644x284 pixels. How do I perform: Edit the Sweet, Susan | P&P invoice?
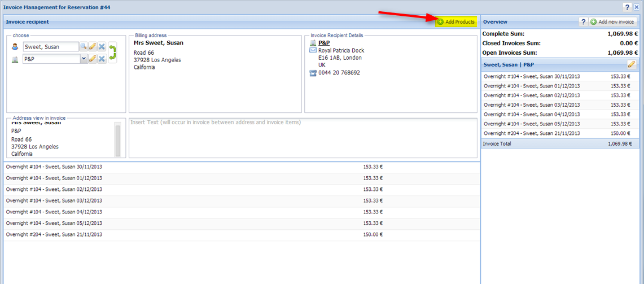click(632, 64)
